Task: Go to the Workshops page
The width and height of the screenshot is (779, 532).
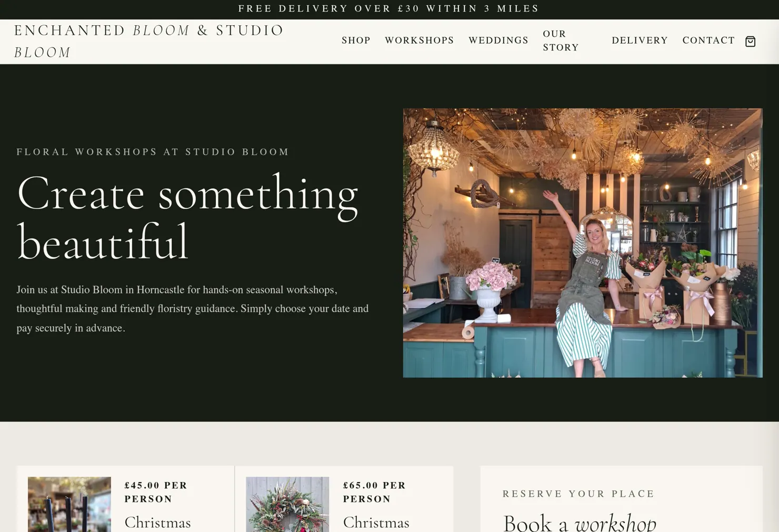Action: [x=419, y=41]
